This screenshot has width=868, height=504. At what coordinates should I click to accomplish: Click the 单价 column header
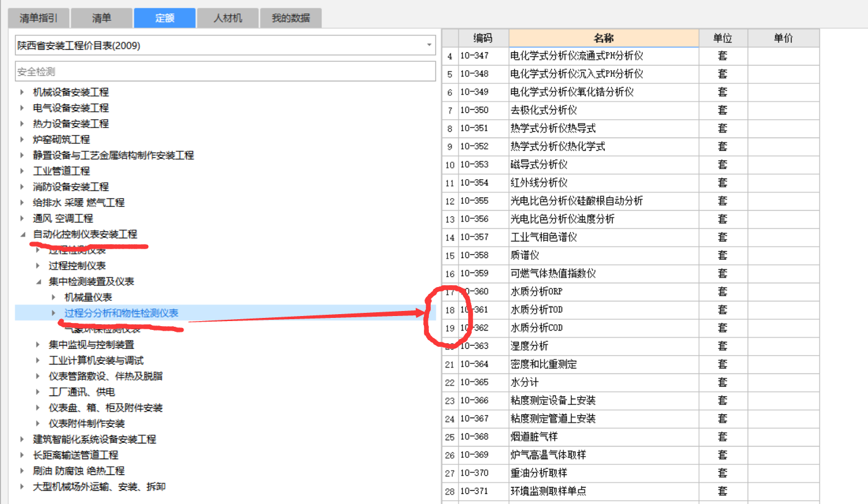pos(783,38)
